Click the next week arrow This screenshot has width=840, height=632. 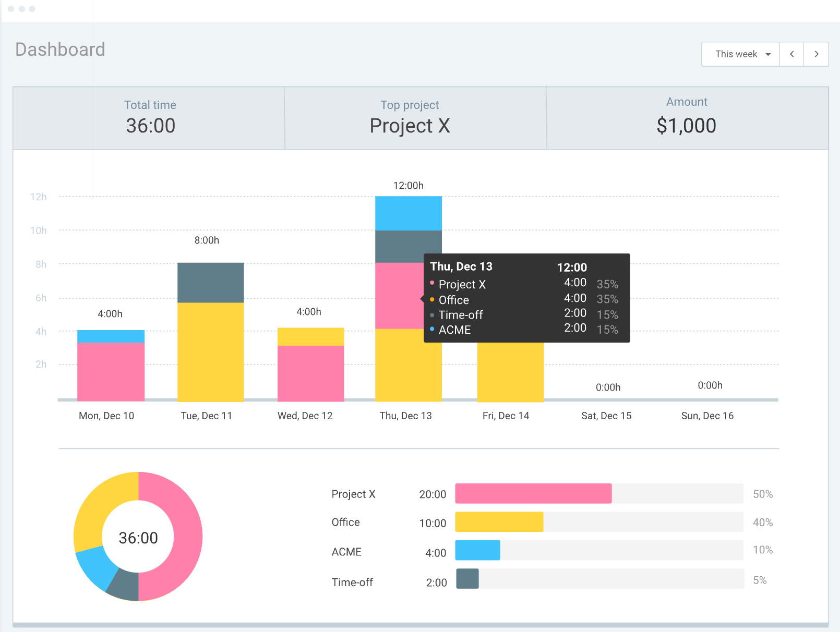[x=816, y=54]
